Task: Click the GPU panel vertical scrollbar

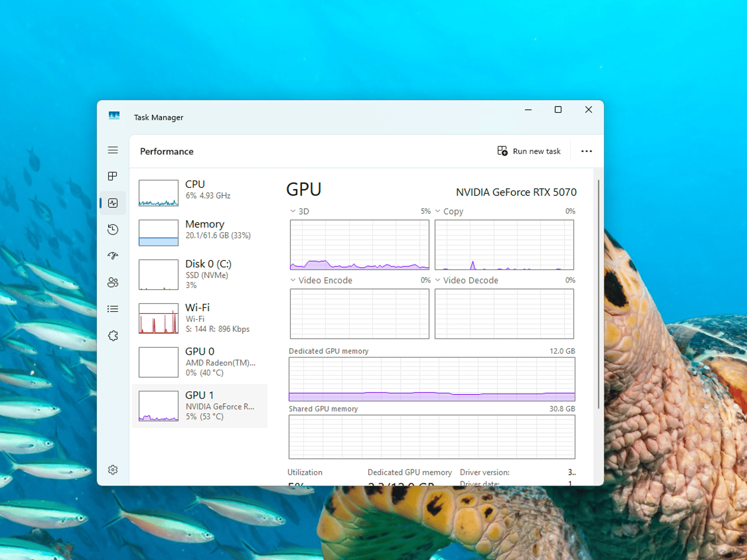Action: click(599, 294)
